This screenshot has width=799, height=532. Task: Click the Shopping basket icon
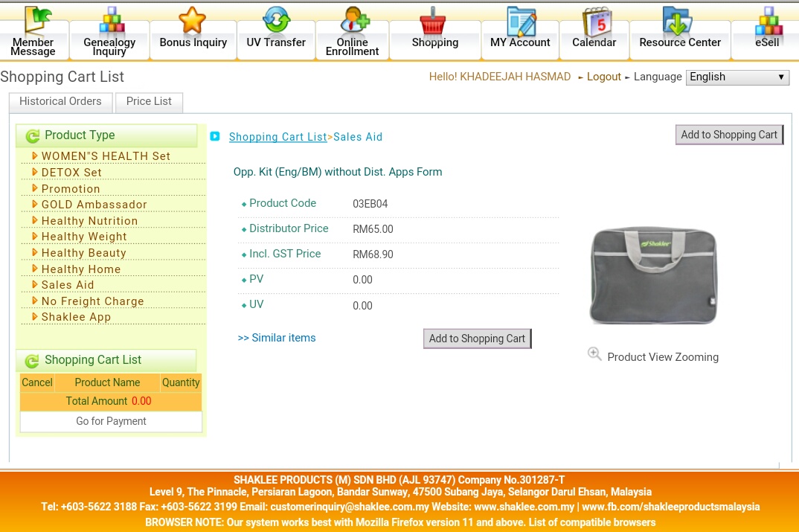point(433,20)
